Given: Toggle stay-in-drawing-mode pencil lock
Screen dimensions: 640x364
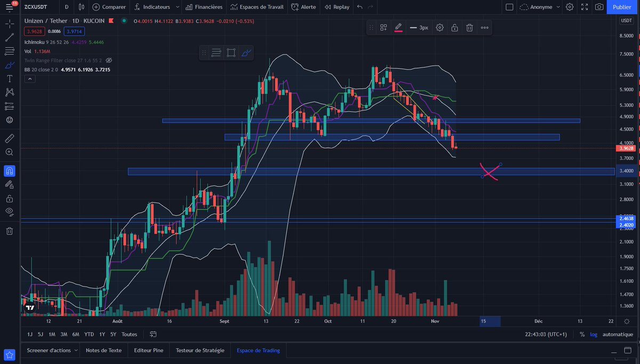Looking at the screenshot, I should pyautogui.click(x=10, y=184).
